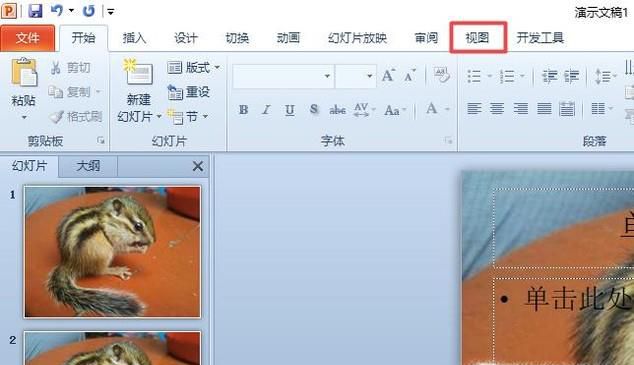Toggle italic formatting
Image resolution: width=634 pixels, height=365 pixels.
(x=266, y=110)
